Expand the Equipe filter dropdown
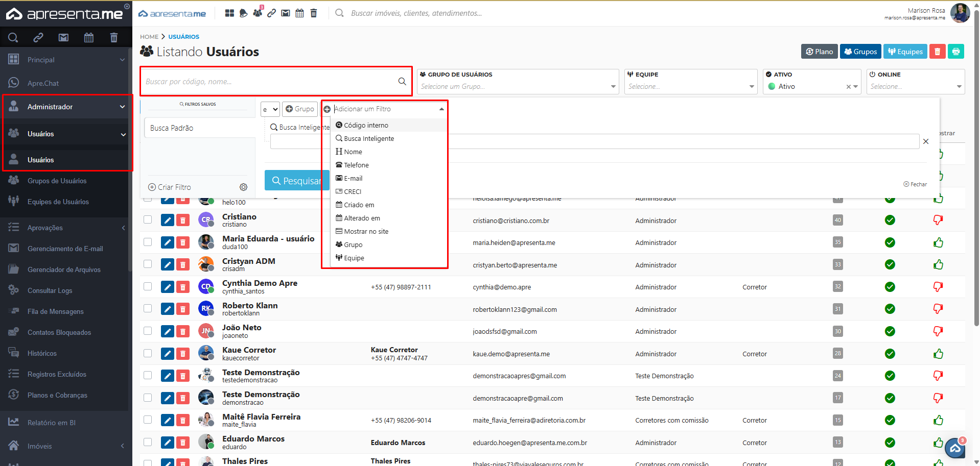Image resolution: width=980 pixels, height=466 pixels. click(691, 86)
